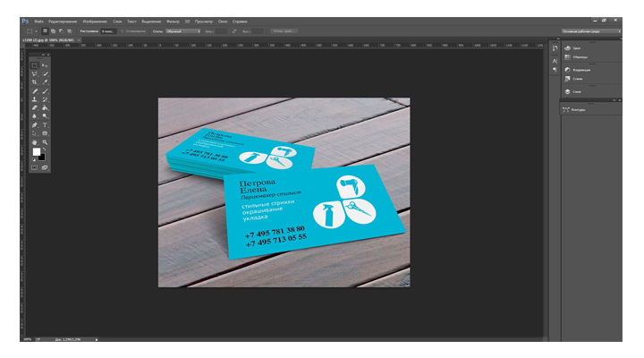Select the Clone Stamp tool
Viewport: 644px width, 358px height.
tap(35, 99)
